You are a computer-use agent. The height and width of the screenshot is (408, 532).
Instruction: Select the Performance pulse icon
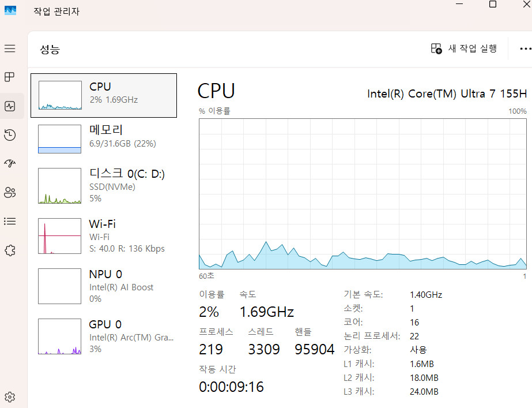[x=10, y=105]
